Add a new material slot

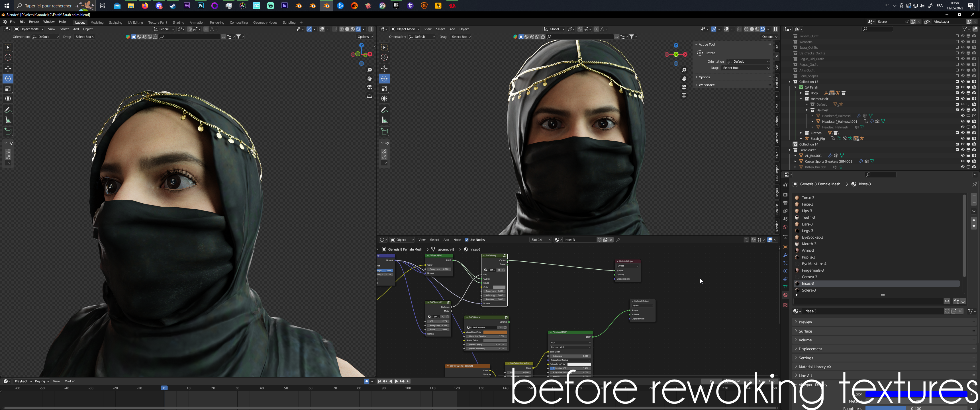coord(973,196)
